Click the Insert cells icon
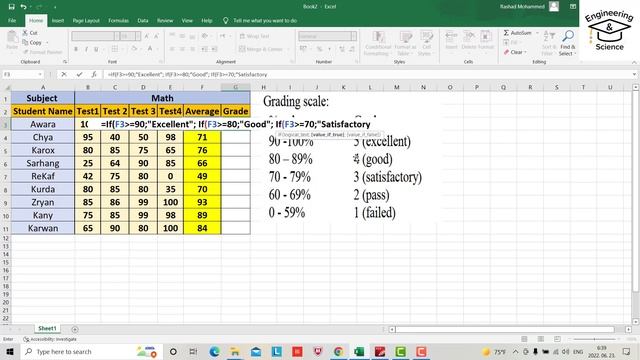The width and height of the screenshot is (640, 360). 451,37
